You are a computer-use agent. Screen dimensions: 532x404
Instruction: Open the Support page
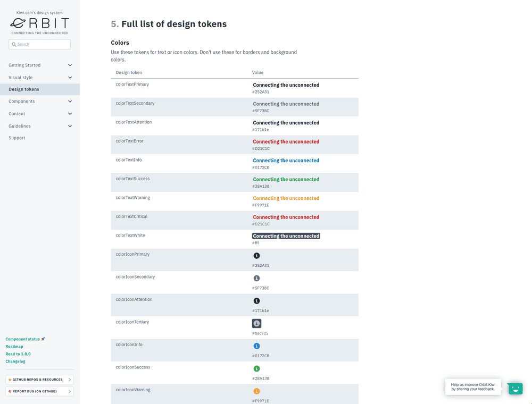(x=16, y=138)
